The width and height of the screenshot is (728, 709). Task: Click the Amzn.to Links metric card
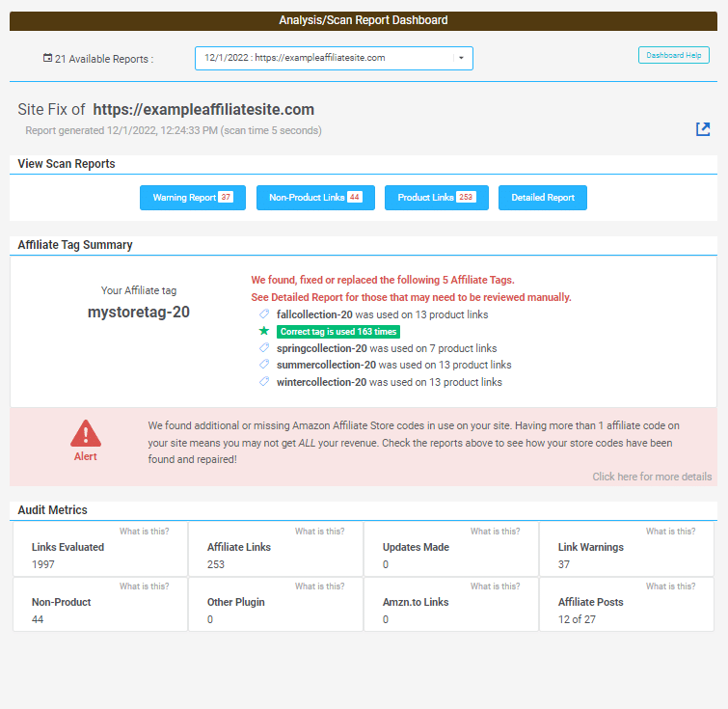(x=451, y=604)
